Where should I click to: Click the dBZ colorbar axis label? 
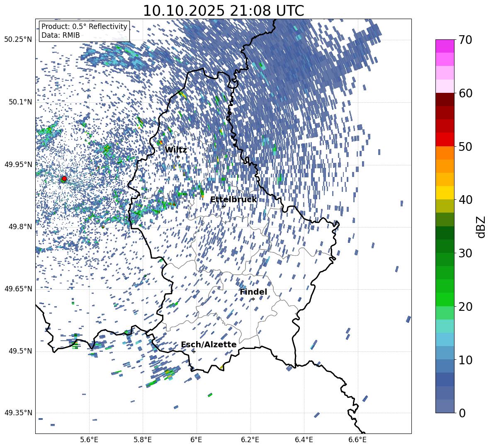click(481, 227)
